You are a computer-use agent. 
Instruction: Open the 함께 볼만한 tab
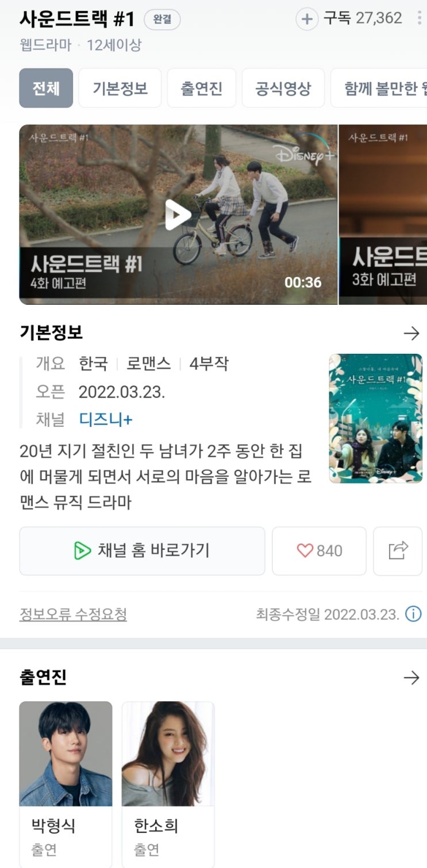click(x=379, y=88)
